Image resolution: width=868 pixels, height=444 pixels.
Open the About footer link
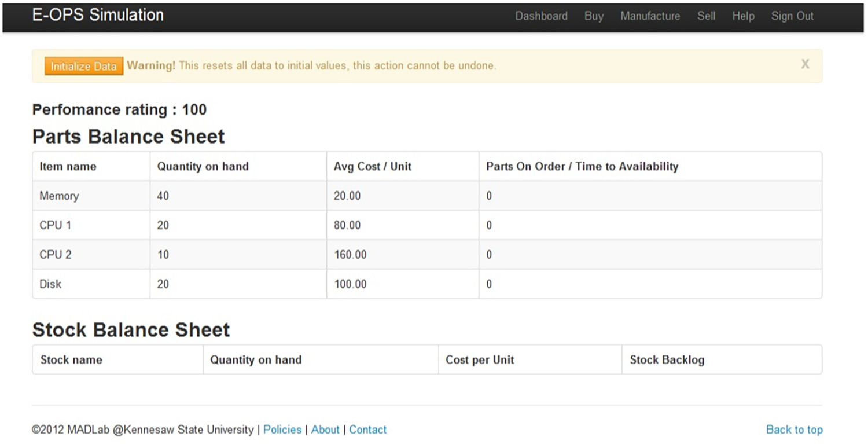325,430
